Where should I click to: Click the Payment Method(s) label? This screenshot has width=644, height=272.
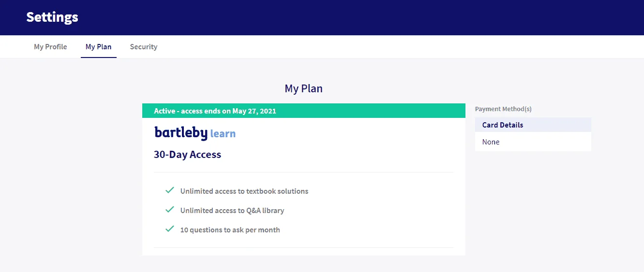point(503,109)
